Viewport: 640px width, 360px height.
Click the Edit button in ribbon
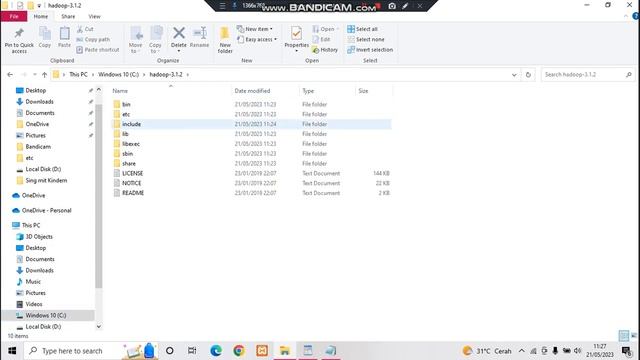(x=321, y=40)
